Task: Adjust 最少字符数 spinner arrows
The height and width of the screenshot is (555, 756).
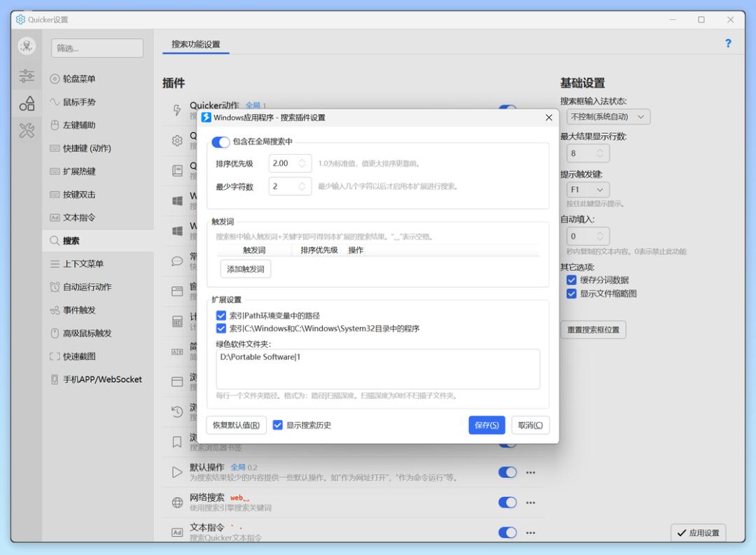Action: (302, 186)
